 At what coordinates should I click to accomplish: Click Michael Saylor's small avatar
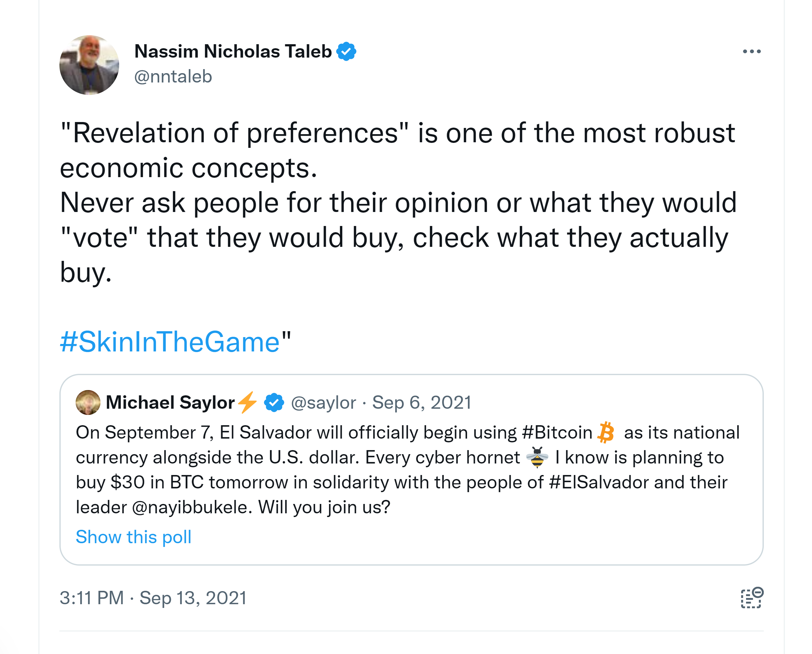tap(88, 402)
